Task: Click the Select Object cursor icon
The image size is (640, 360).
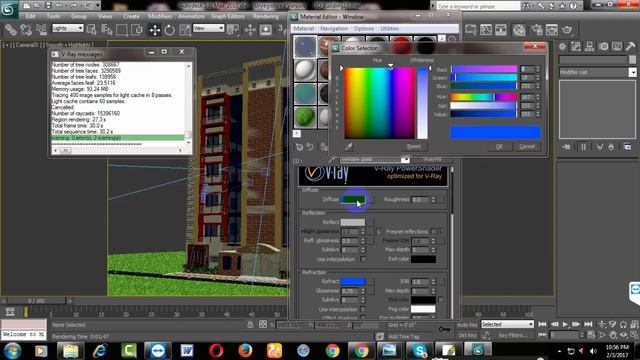Action: pos(91,30)
